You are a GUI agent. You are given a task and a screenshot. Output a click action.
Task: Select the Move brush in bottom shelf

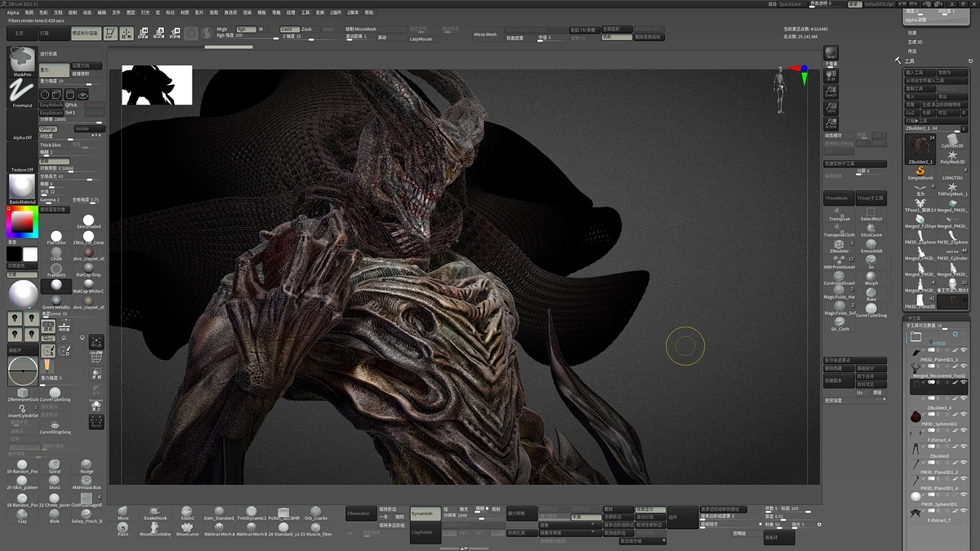pyautogui.click(x=122, y=513)
